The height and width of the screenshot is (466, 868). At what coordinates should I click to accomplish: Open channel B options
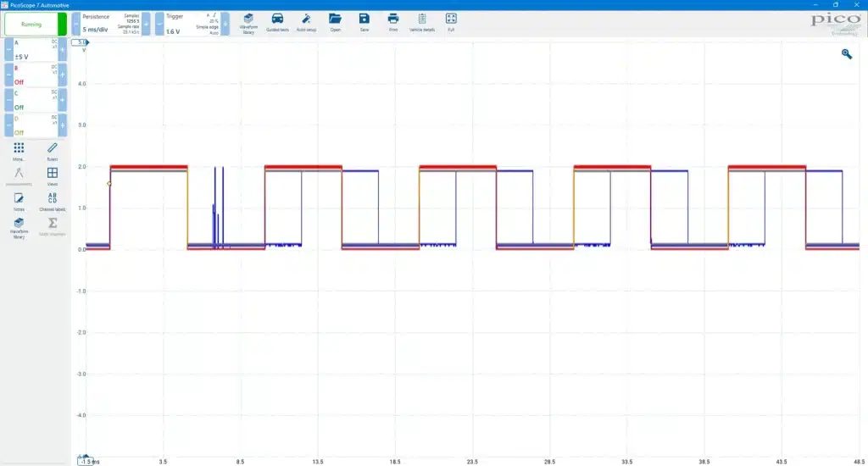(36, 75)
